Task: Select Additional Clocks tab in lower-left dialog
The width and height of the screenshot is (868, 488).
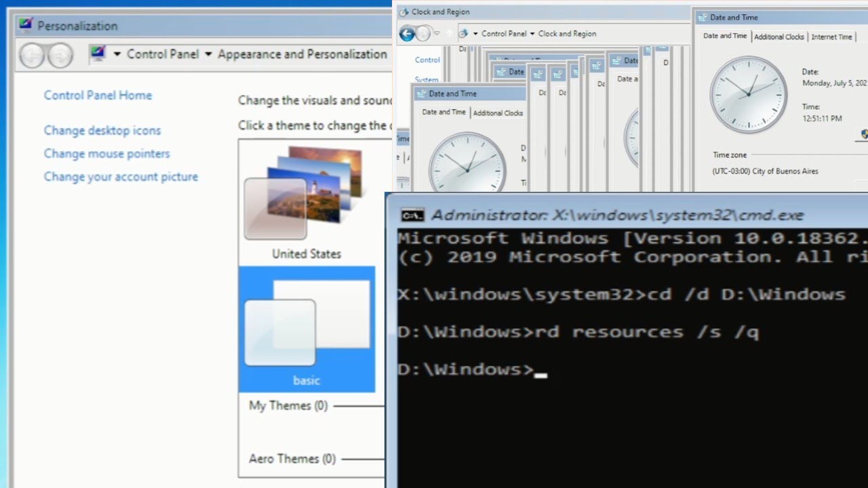Action: 498,113
